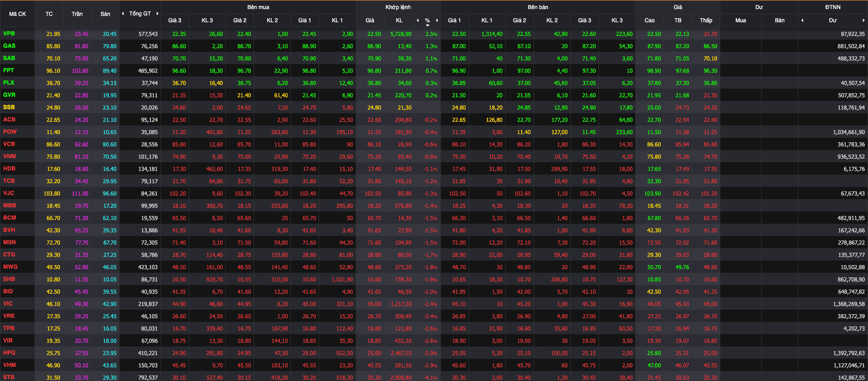
Task: Open the BID stock symbol
Action: [x=8, y=291]
